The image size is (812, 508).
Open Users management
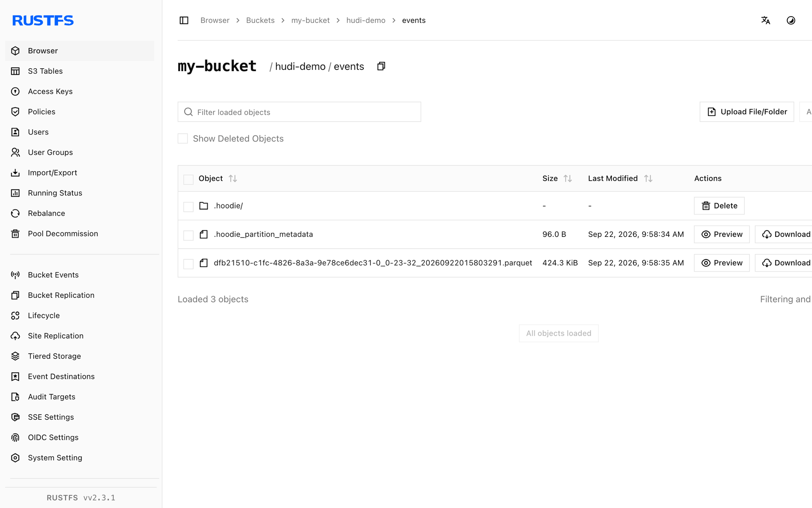(80, 132)
